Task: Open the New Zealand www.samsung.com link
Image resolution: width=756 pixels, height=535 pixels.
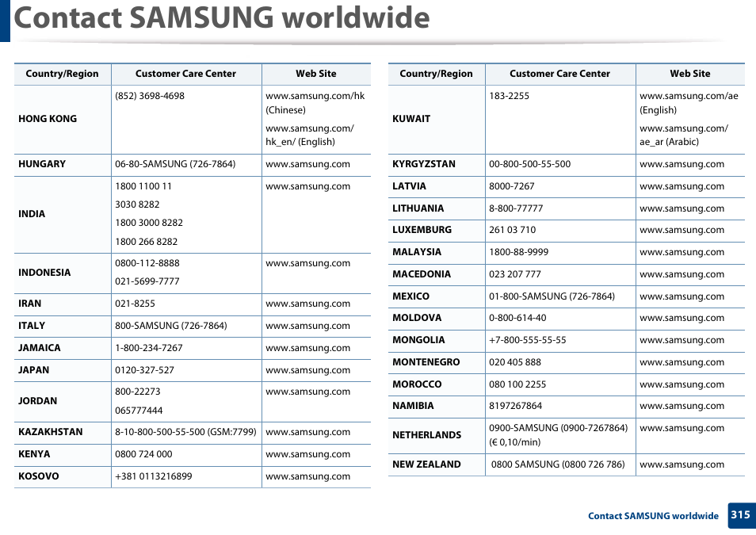Action: [682, 464]
